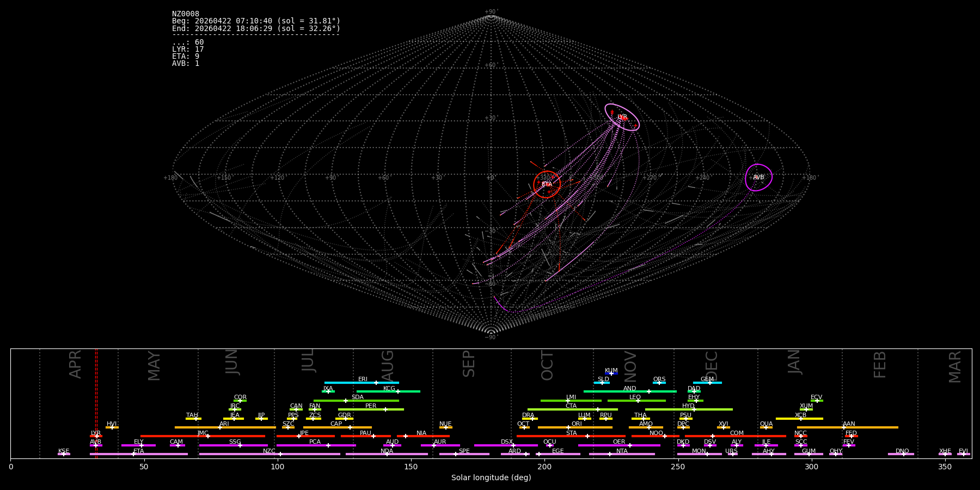Click the PER peak marker on timeline
The width and height of the screenshot is (980, 490).
coord(385,409)
